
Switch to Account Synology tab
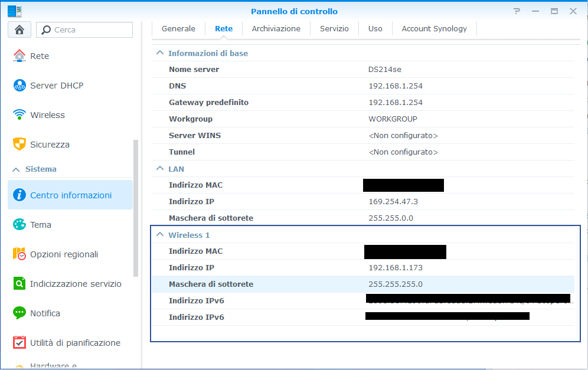tap(435, 28)
